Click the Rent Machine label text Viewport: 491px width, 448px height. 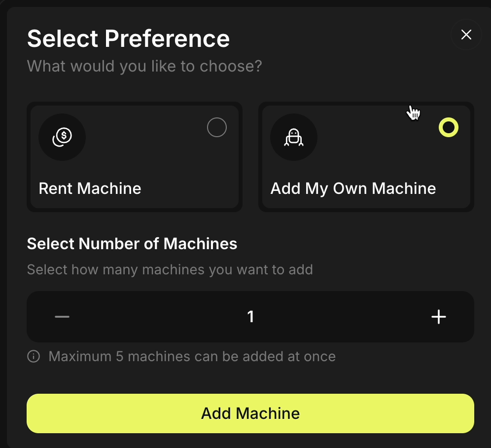click(89, 188)
